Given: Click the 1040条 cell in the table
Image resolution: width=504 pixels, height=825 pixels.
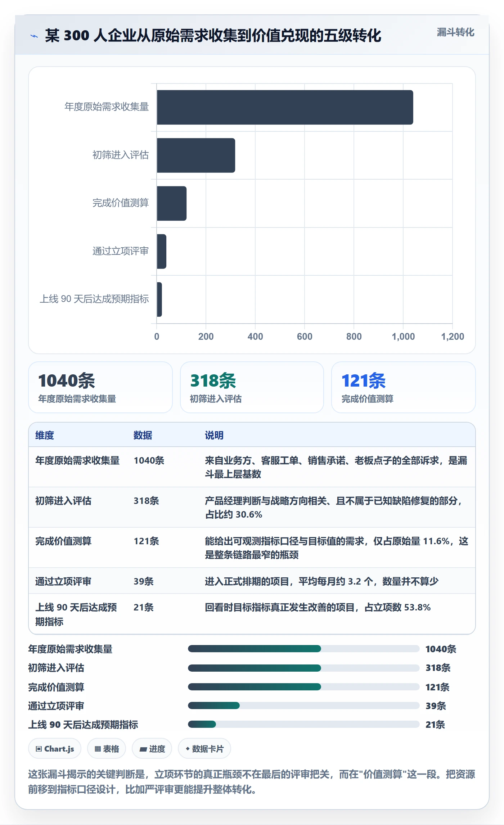Looking at the screenshot, I should tap(149, 460).
